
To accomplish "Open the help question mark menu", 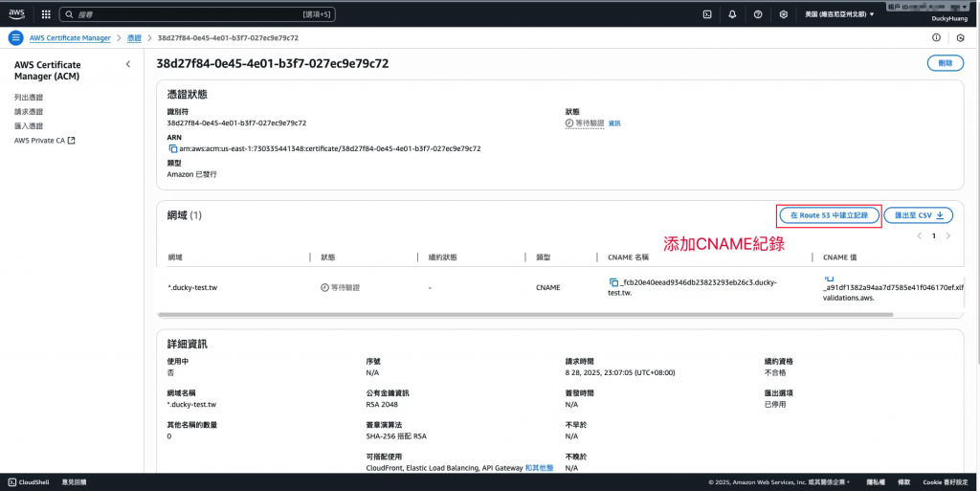I will coord(758,13).
